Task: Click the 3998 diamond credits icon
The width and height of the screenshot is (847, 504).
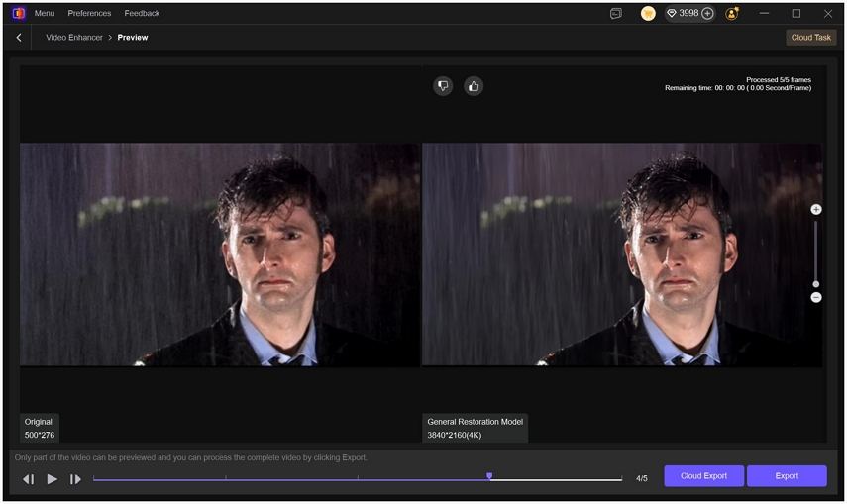Action: (672, 13)
